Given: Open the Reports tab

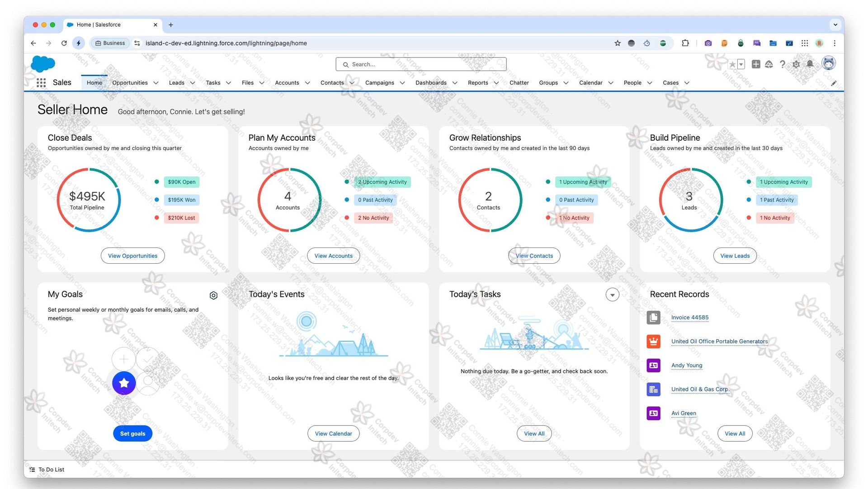Looking at the screenshot, I should (x=478, y=83).
